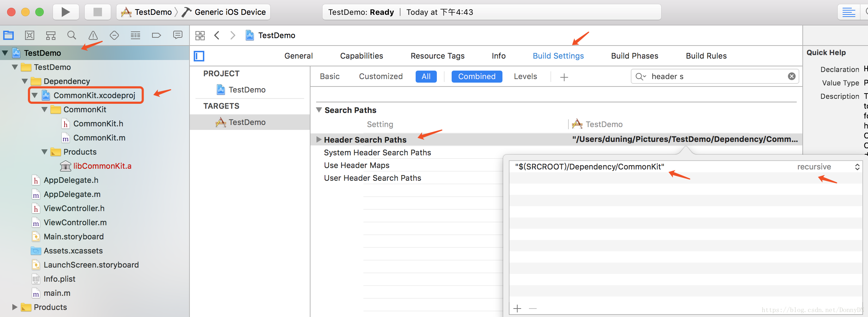This screenshot has height=317, width=868.
Task: Show Basic build settings filter
Action: [330, 76]
